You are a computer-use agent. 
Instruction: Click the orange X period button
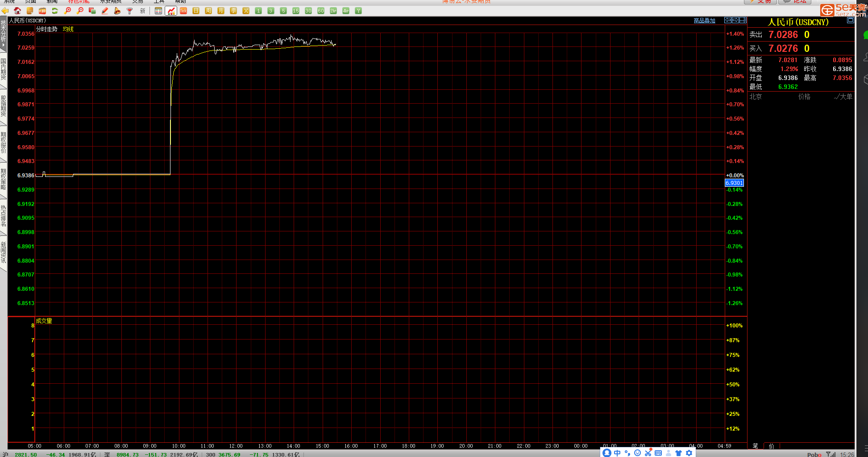point(246,11)
